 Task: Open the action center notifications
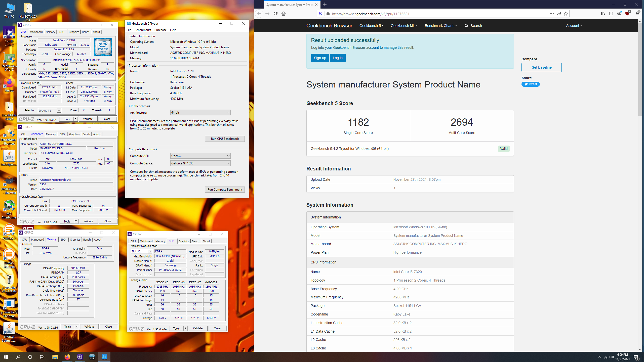pos(636,357)
